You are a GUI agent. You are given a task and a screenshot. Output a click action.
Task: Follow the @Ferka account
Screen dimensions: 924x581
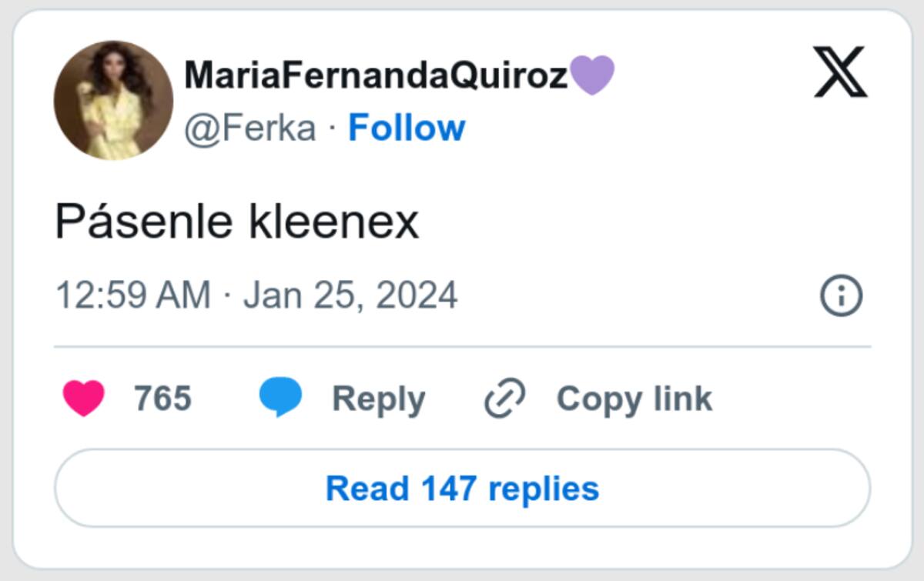407,128
